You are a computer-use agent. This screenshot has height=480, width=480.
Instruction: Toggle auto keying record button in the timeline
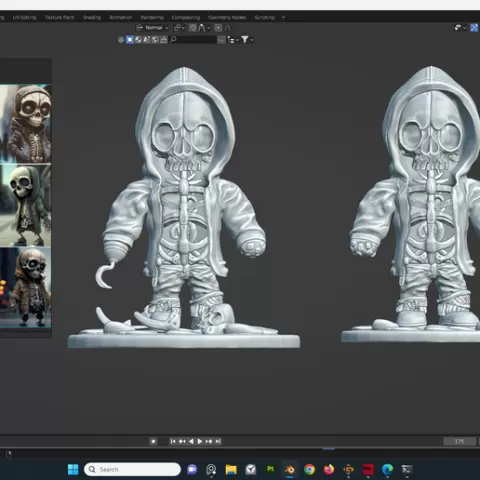tap(153, 441)
